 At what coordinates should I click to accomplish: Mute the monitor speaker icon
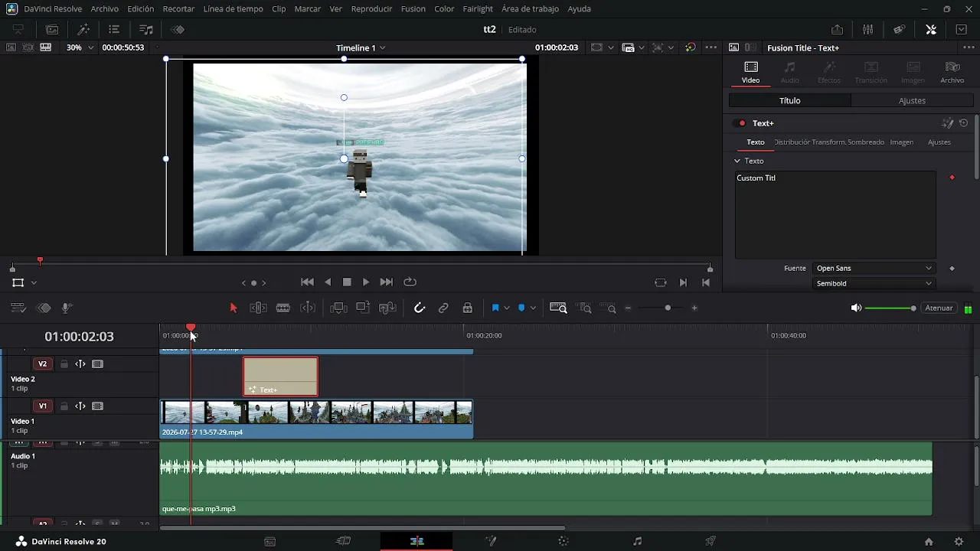[856, 308]
